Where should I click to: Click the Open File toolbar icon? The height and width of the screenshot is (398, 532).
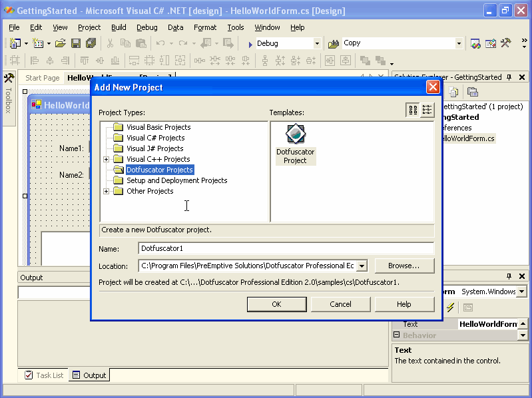[x=61, y=43]
